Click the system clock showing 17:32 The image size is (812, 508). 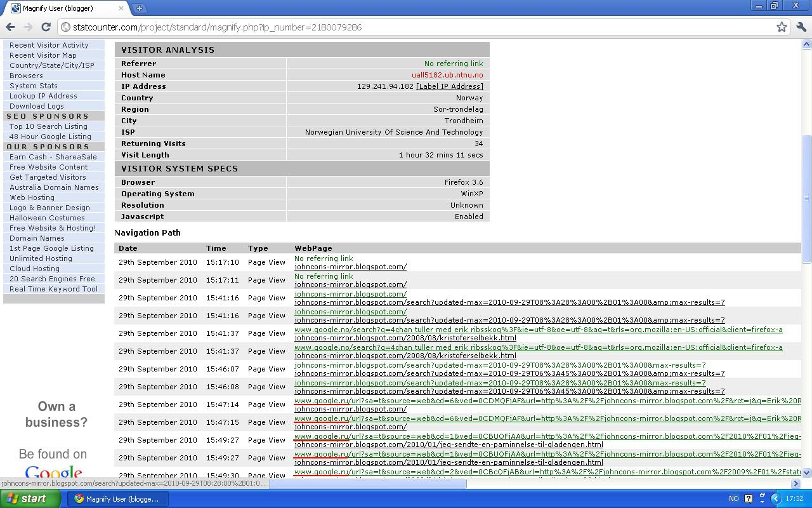(794, 498)
